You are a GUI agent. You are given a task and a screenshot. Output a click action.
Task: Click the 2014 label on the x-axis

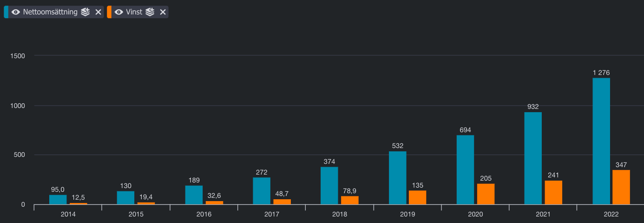tap(68, 214)
